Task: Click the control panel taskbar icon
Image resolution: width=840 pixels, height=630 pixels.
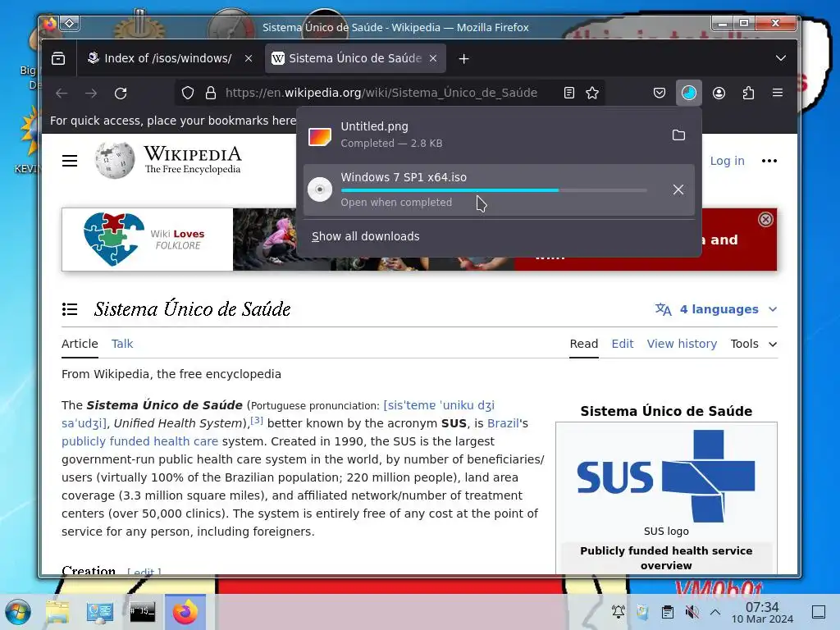Action: [99, 612]
